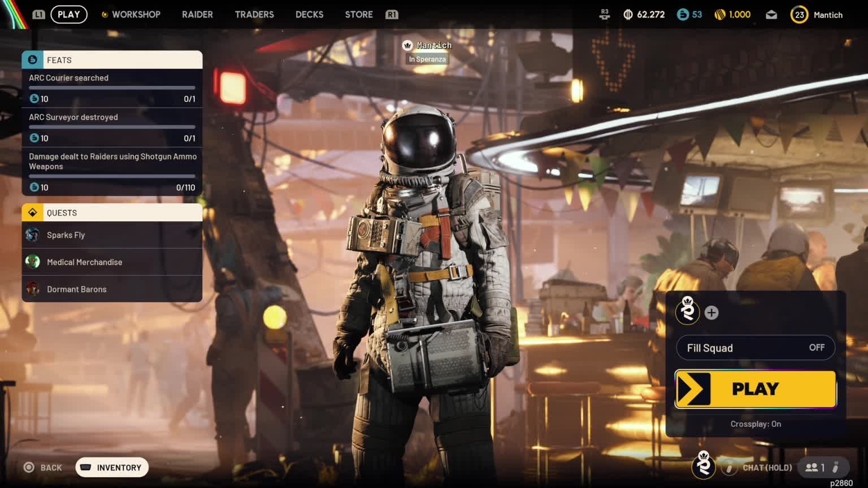
Task: Click the 'Crossplay: On' text
Action: (756, 424)
